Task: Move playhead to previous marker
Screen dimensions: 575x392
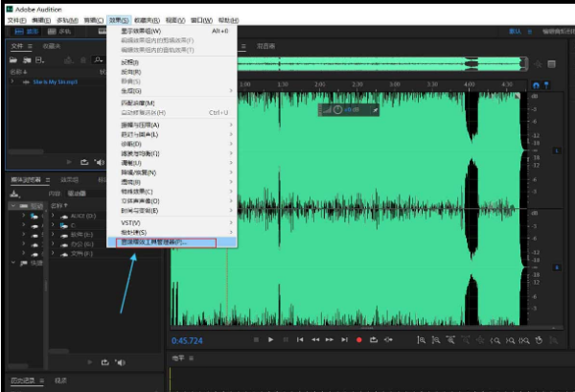Action: click(x=300, y=340)
